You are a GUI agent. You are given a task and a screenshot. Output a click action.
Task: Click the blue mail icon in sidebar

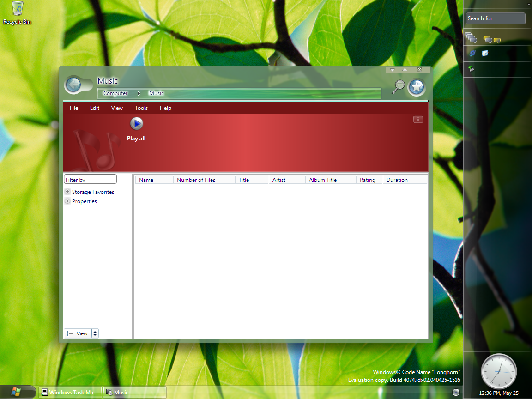[x=485, y=53]
